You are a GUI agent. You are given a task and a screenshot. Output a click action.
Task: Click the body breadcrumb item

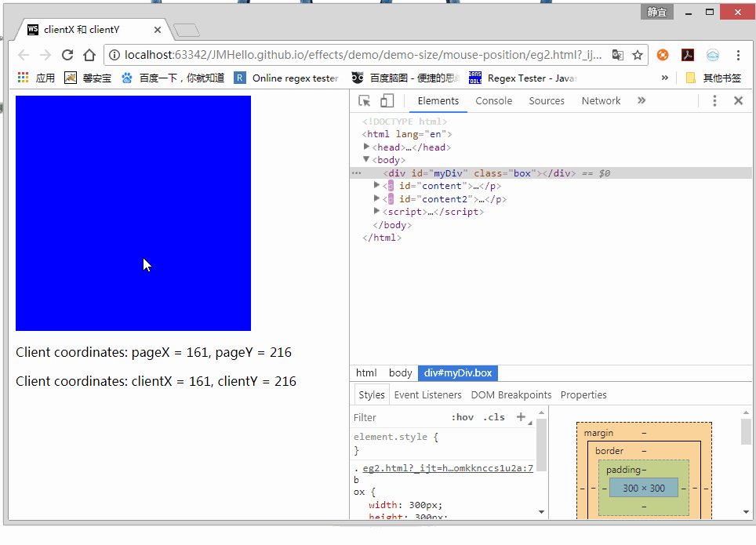400,373
